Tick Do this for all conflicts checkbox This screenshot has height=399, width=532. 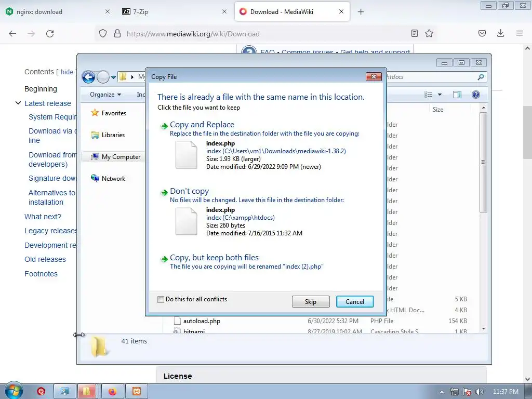[161, 299]
